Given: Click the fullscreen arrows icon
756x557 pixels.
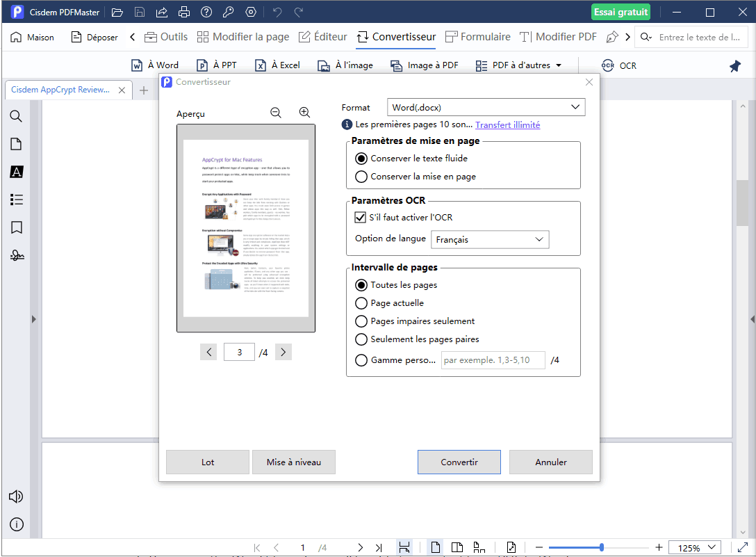Looking at the screenshot, I should [743, 547].
